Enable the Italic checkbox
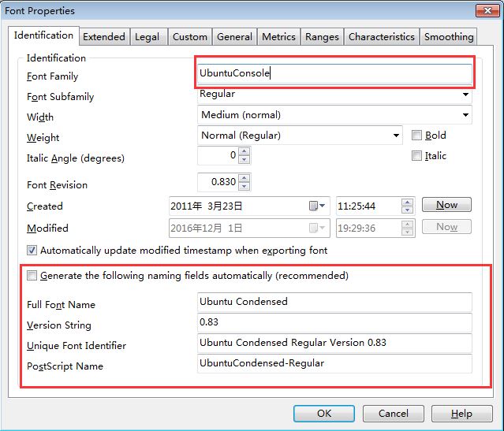This screenshot has width=504, height=431. point(417,156)
